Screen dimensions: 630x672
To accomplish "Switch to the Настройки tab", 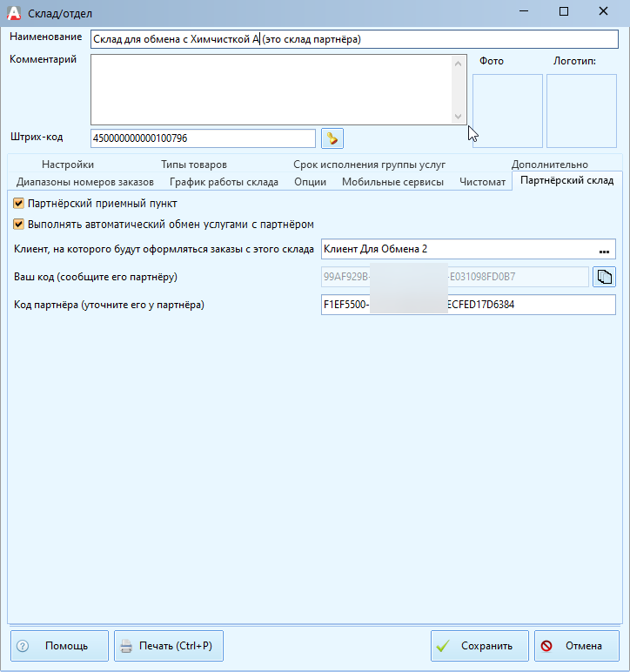I will 68,165.
